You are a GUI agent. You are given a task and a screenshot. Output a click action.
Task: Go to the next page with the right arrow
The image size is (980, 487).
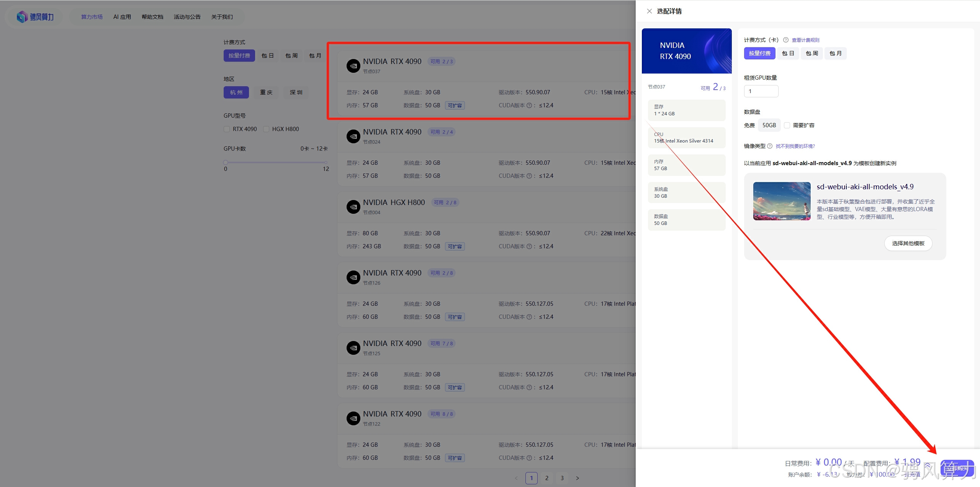point(578,478)
